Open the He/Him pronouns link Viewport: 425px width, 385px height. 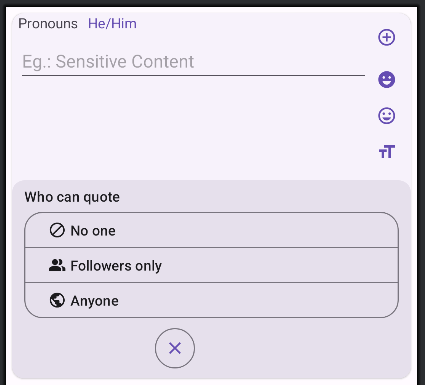[112, 24]
